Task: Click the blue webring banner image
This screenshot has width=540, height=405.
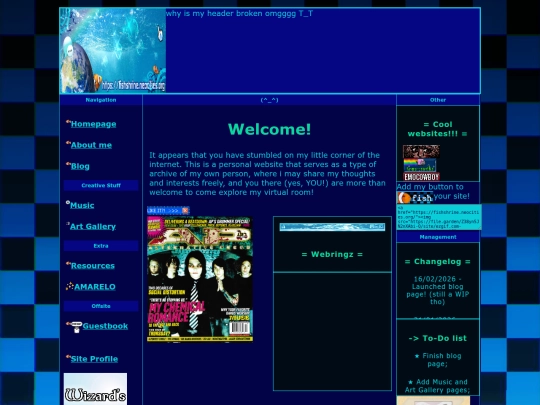Action: [332, 227]
